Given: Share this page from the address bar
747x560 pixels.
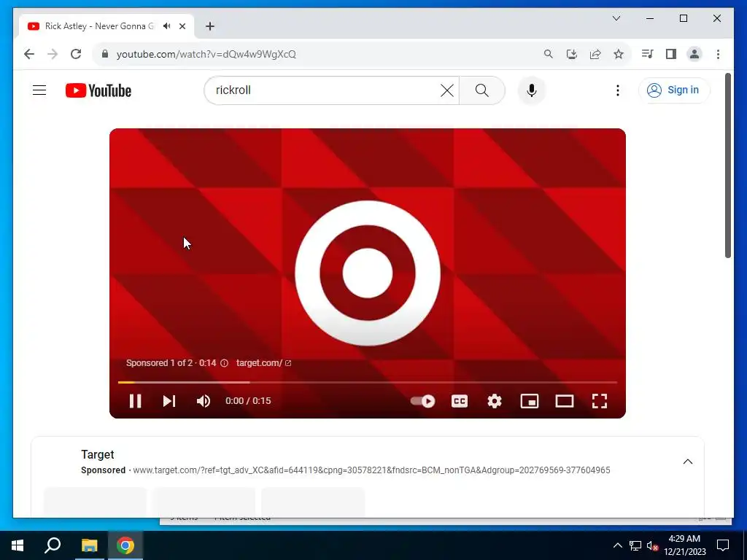Looking at the screenshot, I should click(x=595, y=54).
